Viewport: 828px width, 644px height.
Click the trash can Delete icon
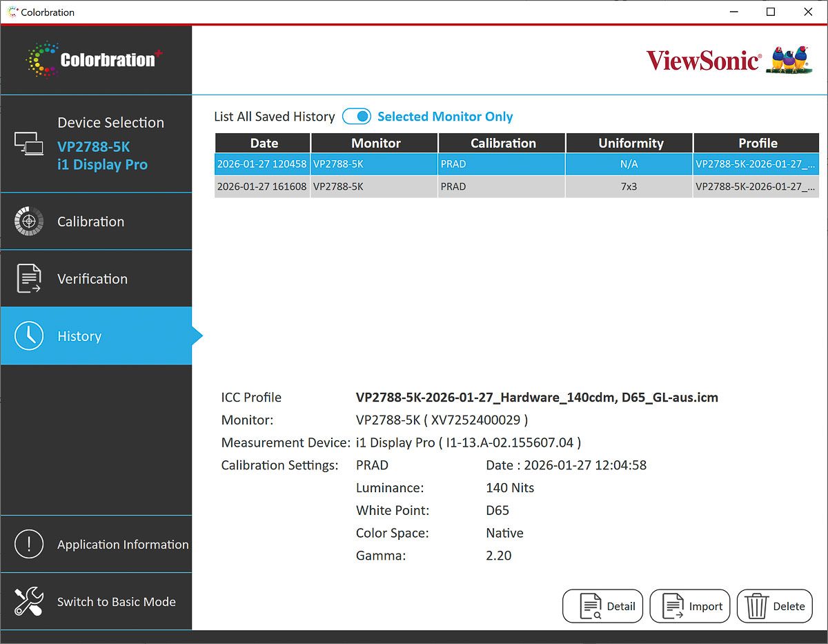757,607
